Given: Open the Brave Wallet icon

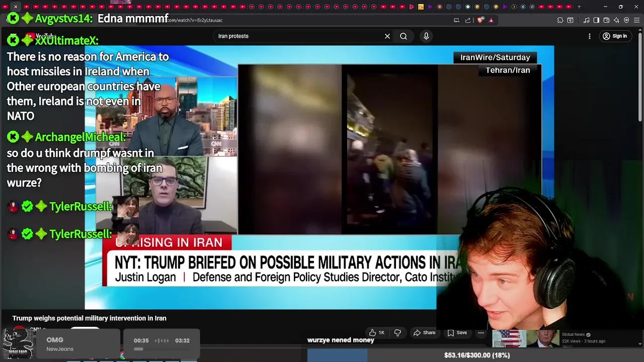Looking at the screenshot, I should point(606,20).
